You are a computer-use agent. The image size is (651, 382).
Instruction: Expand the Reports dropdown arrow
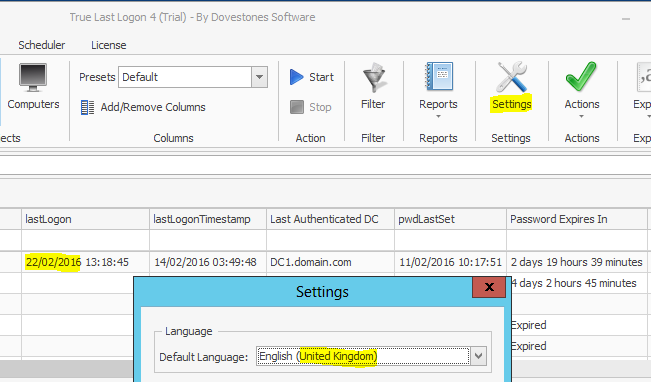438,117
